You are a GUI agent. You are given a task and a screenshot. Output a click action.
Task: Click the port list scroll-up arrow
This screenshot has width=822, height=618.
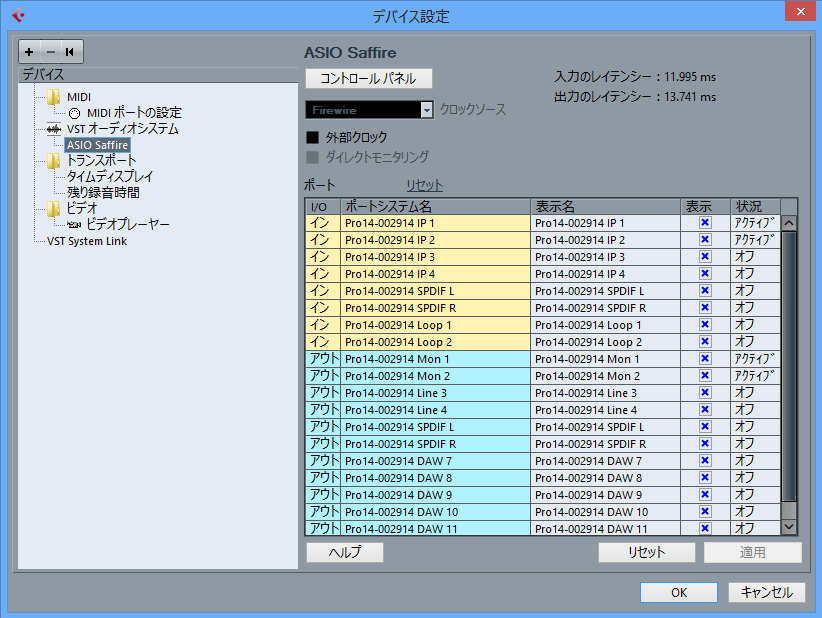789,223
